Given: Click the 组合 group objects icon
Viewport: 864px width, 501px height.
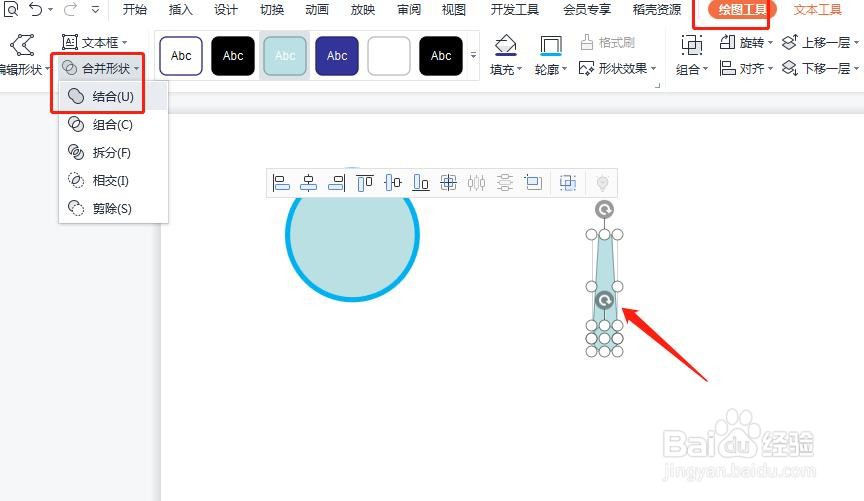Looking at the screenshot, I should pyautogui.click(x=692, y=45).
